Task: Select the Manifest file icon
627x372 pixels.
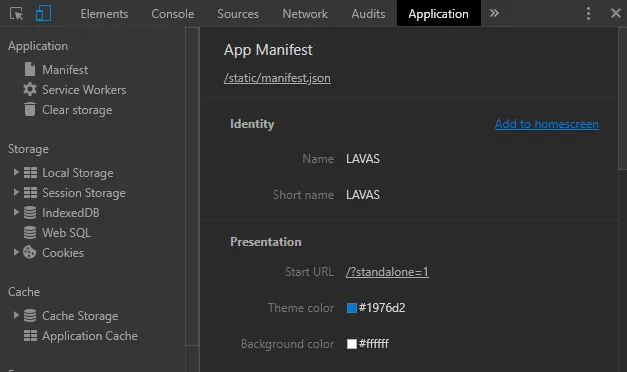Action: tap(30, 69)
